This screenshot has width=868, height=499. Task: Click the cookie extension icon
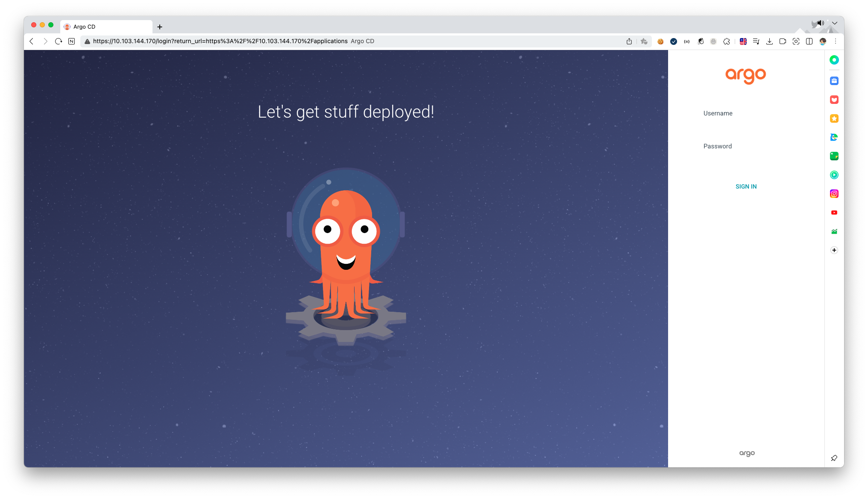pyautogui.click(x=660, y=41)
